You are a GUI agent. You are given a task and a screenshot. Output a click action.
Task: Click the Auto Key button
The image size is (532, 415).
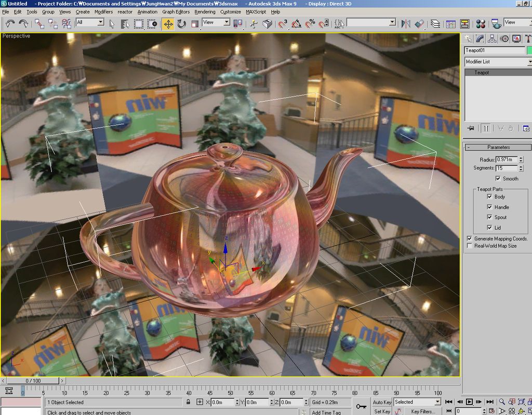(x=382, y=402)
